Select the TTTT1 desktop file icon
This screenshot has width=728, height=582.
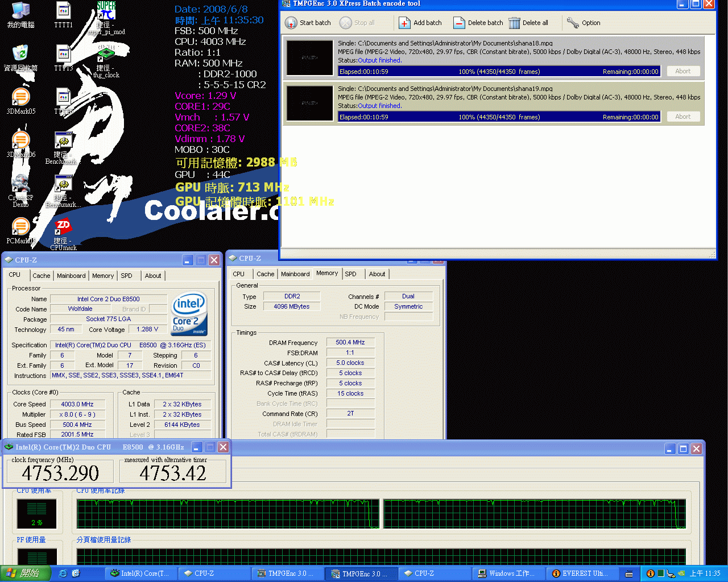(x=63, y=10)
